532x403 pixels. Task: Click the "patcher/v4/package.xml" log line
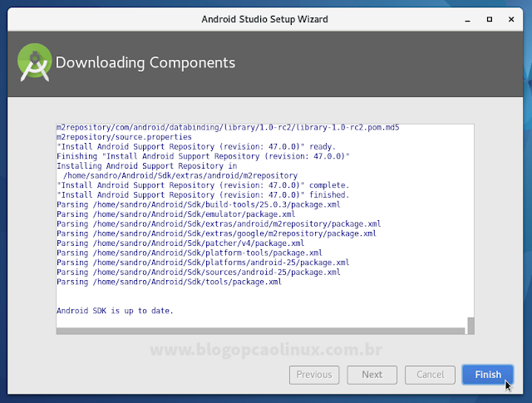tap(180, 243)
